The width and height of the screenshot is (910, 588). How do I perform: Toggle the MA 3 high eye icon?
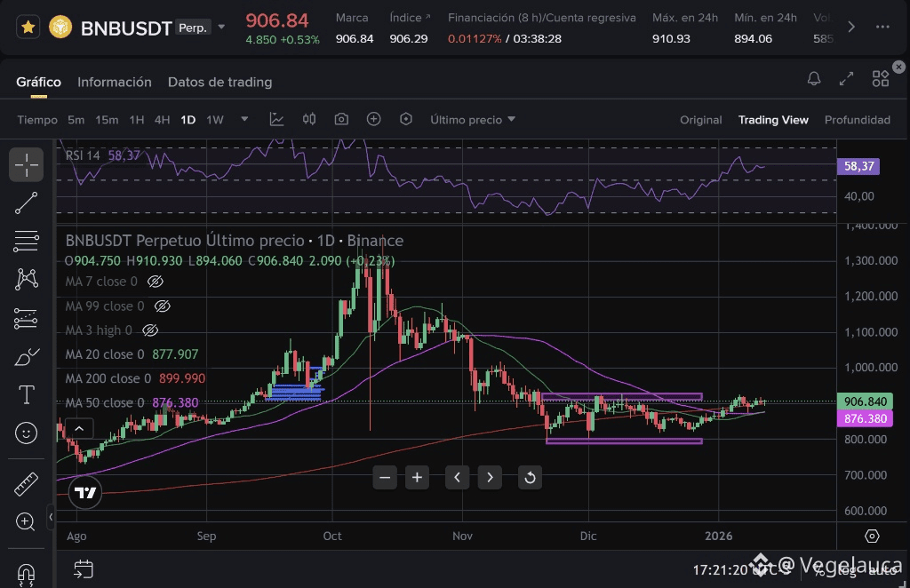150,330
